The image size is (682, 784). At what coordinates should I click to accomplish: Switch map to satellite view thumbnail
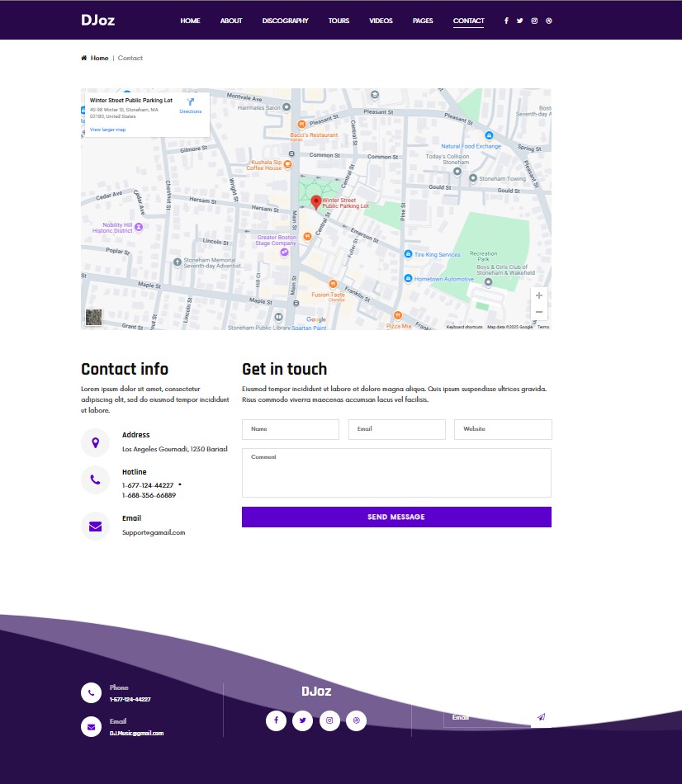pos(93,317)
